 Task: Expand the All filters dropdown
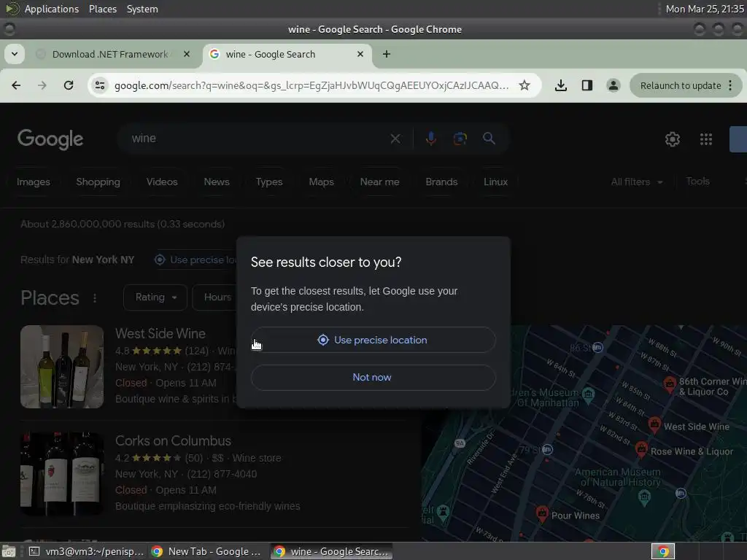point(637,182)
